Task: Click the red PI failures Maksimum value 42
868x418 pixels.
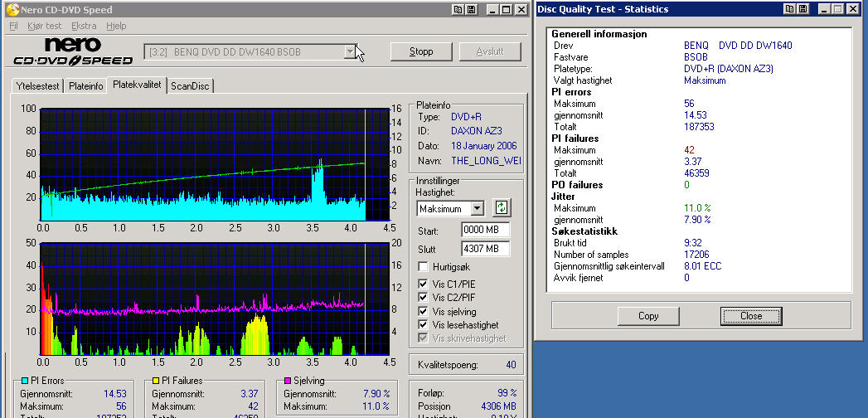Action: pyautogui.click(x=689, y=150)
